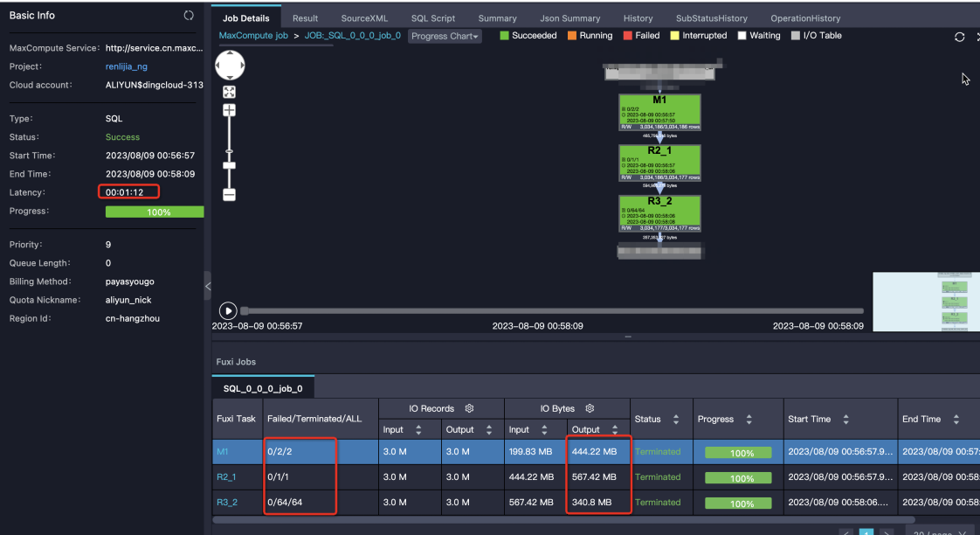Open the renlijia_ng project link
Image resolution: width=980 pixels, height=535 pixels.
tap(127, 66)
